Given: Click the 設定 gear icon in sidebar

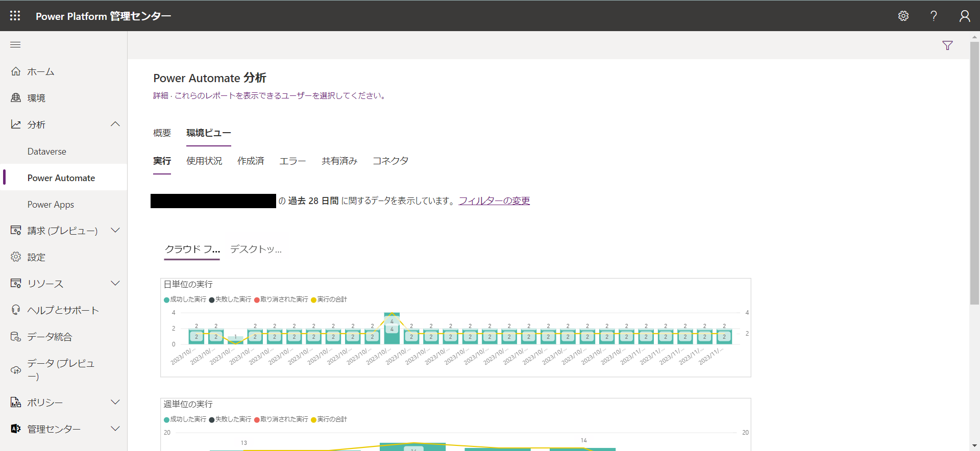Looking at the screenshot, I should coord(16,257).
